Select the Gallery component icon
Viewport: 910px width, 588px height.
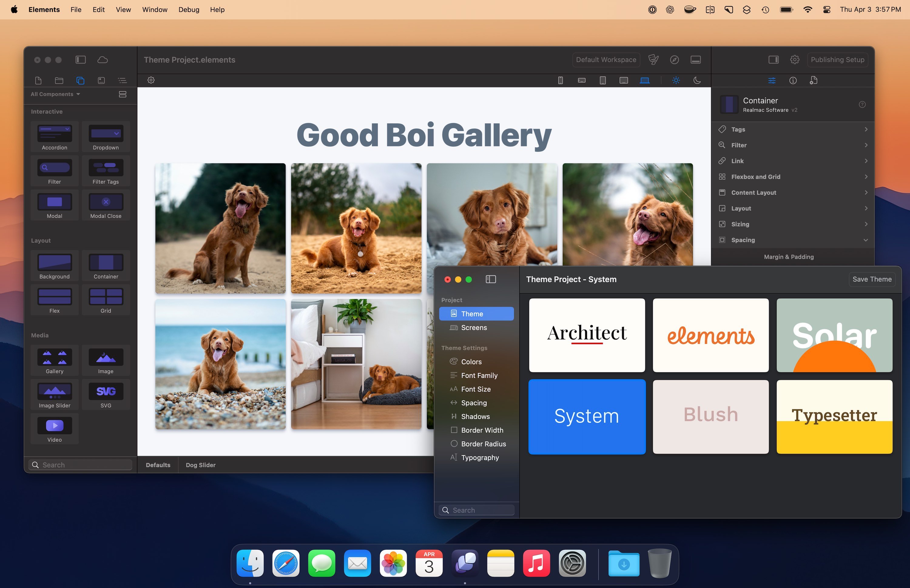[55, 358]
